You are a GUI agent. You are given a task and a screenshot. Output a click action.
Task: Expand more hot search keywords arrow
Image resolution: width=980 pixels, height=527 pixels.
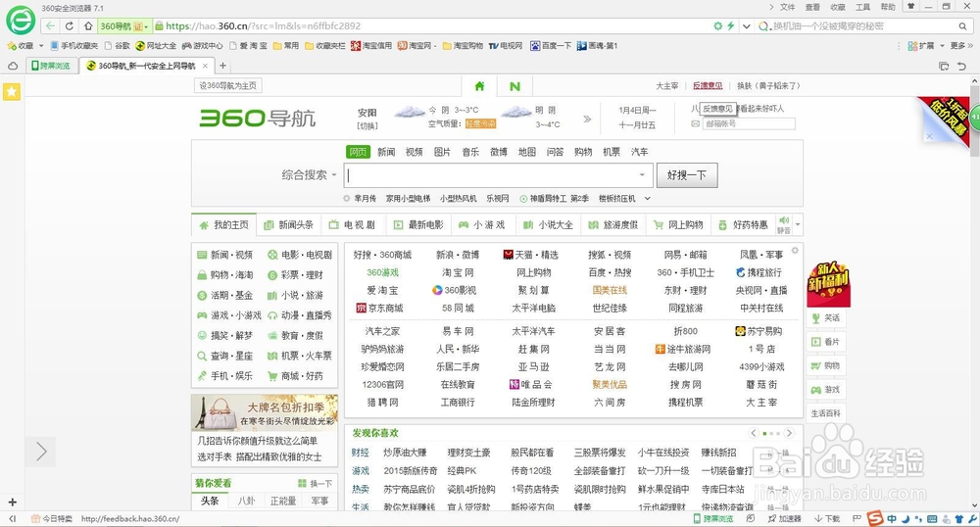tap(648, 199)
